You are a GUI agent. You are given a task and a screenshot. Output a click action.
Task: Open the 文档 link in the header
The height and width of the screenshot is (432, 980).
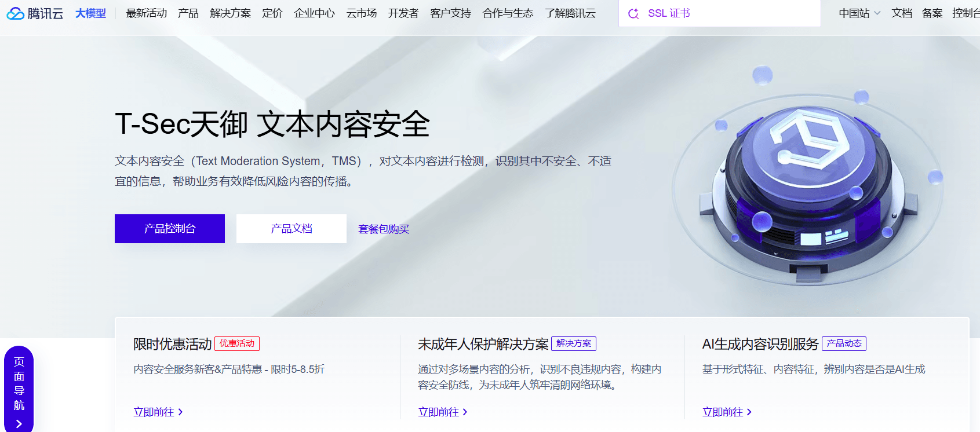pos(902,13)
